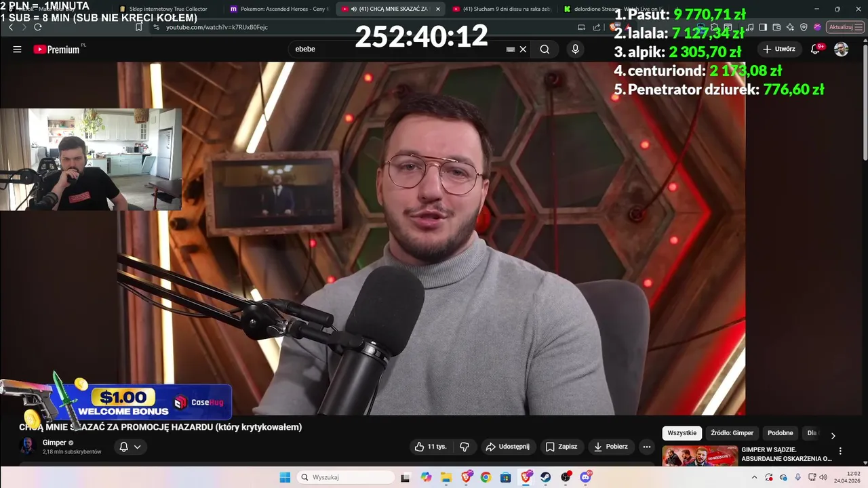Start voice search with the microphone
The width and height of the screenshot is (868, 488).
click(x=575, y=49)
